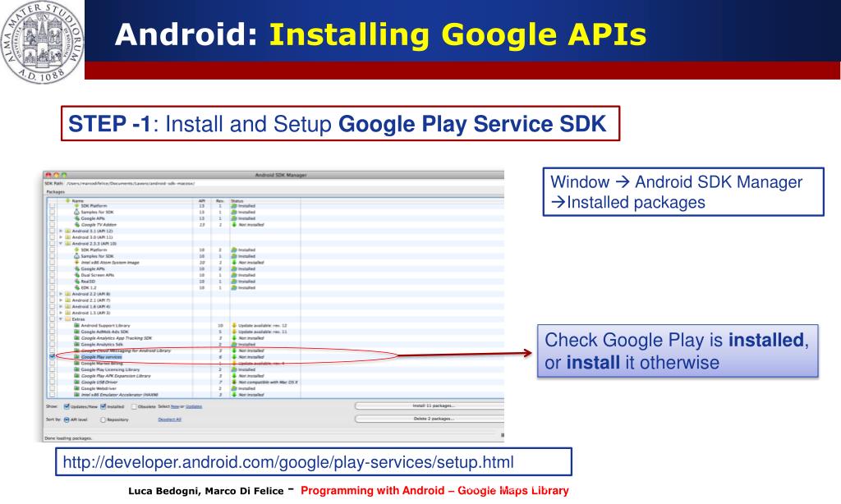The width and height of the screenshot is (841, 504).
Task: Click update-available icon for Android Support Library
Action: pyautogui.click(x=234, y=325)
